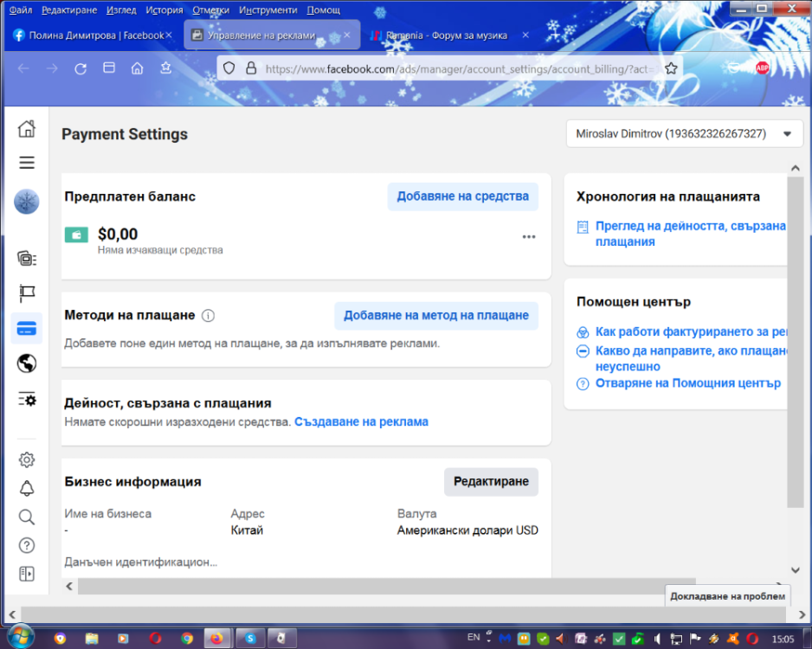
Task: Click Добавяне на метод на плащане button
Action: tap(436, 316)
